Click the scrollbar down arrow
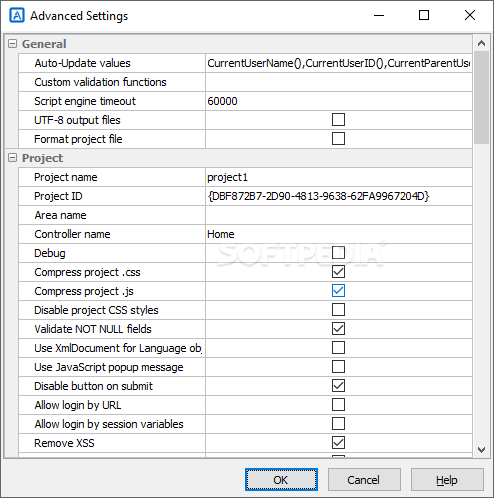 [481, 450]
